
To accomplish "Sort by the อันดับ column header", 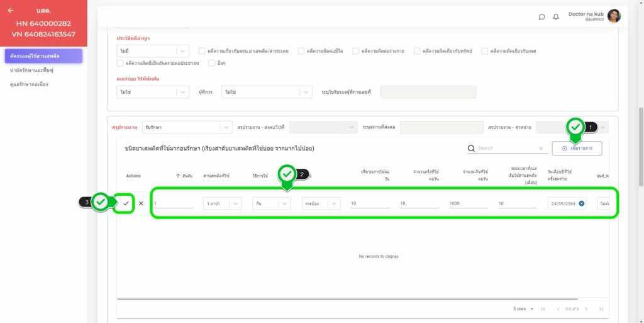I will click(x=184, y=176).
